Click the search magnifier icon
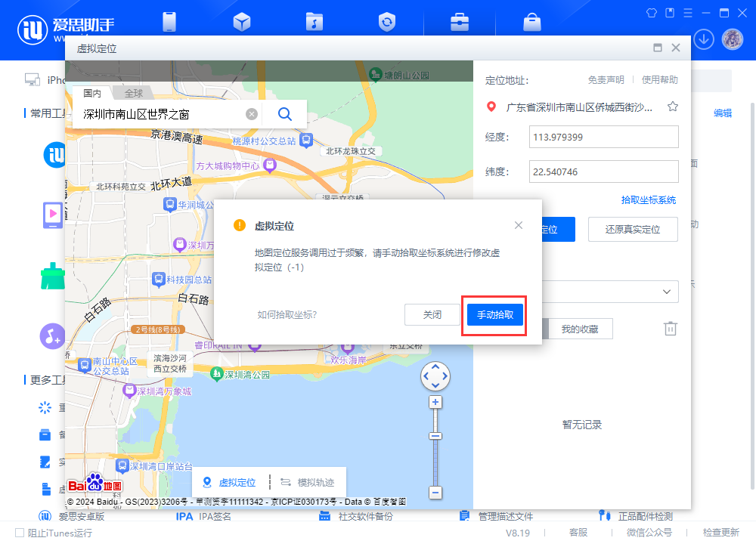This screenshot has height=544, width=756. coord(285,114)
